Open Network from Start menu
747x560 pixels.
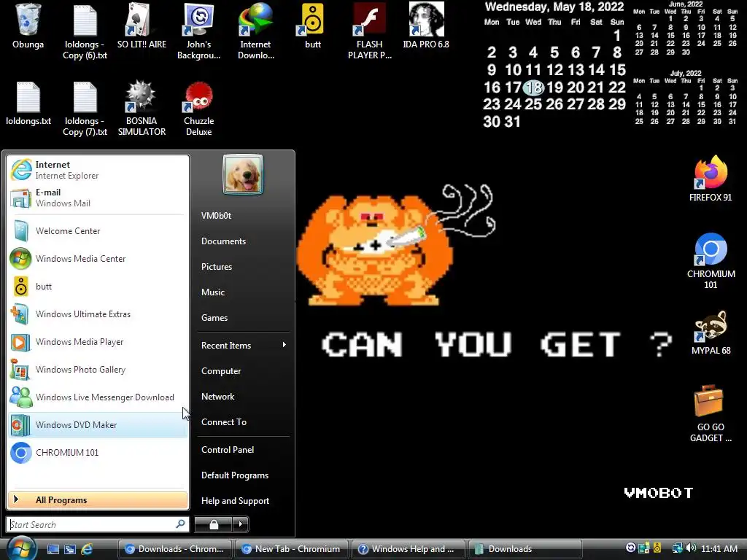243,397
